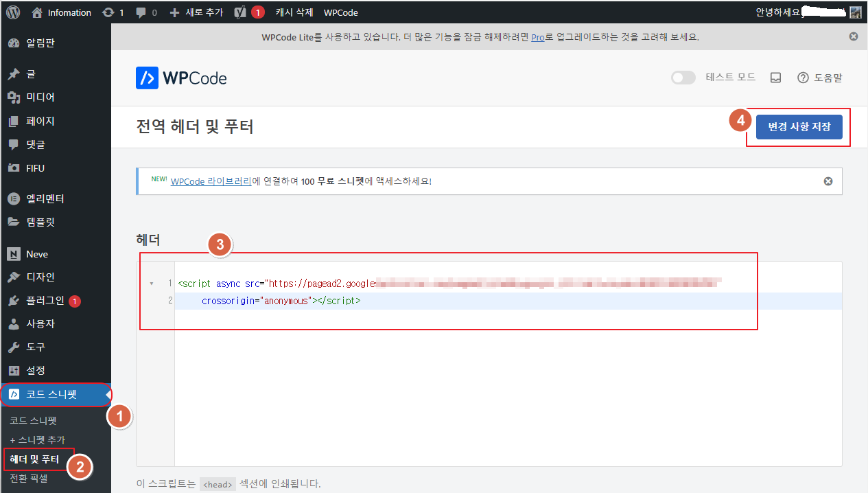Viewport: 868px width, 493px height.
Task: Open 헤더 및 푸터 submenu
Action: point(34,459)
